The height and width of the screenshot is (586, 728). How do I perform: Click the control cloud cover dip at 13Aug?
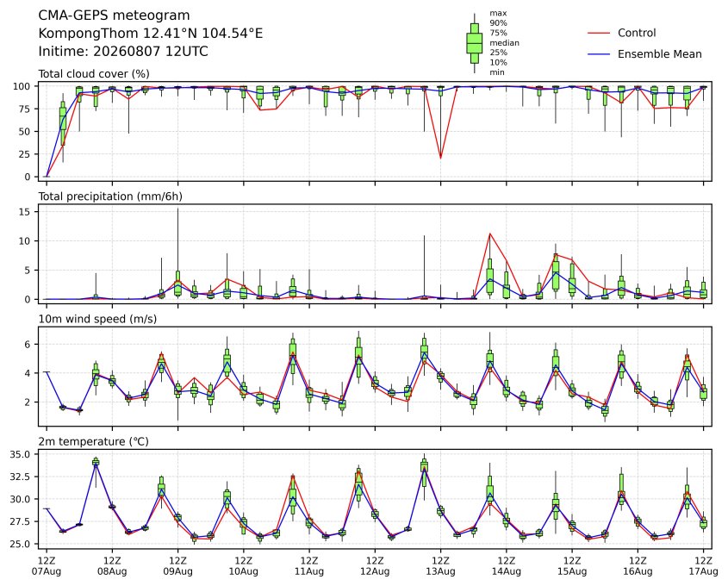click(x=440, y=159)
